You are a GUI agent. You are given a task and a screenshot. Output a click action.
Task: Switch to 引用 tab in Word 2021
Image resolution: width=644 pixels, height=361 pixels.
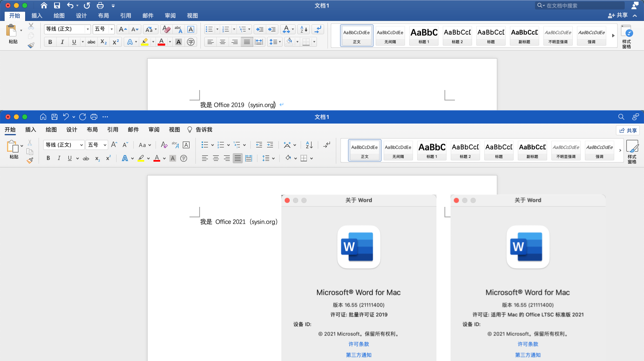coord(113,130)
